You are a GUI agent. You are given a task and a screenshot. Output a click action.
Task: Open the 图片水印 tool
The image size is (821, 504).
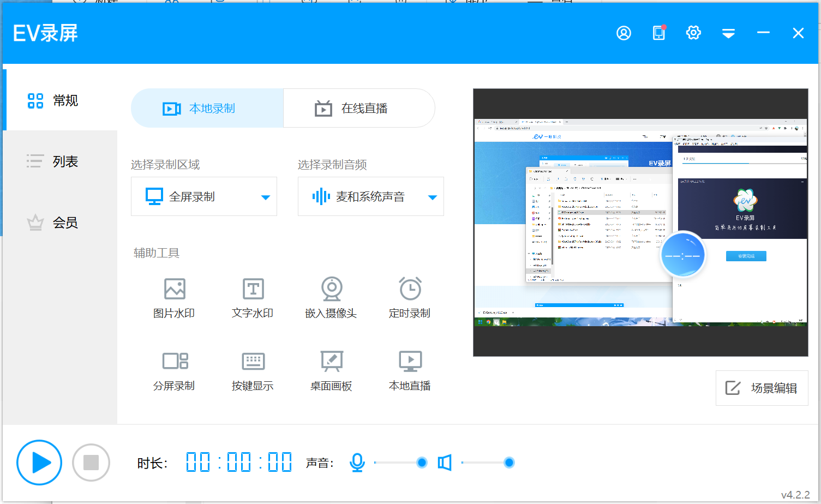[x=174, y=298]
